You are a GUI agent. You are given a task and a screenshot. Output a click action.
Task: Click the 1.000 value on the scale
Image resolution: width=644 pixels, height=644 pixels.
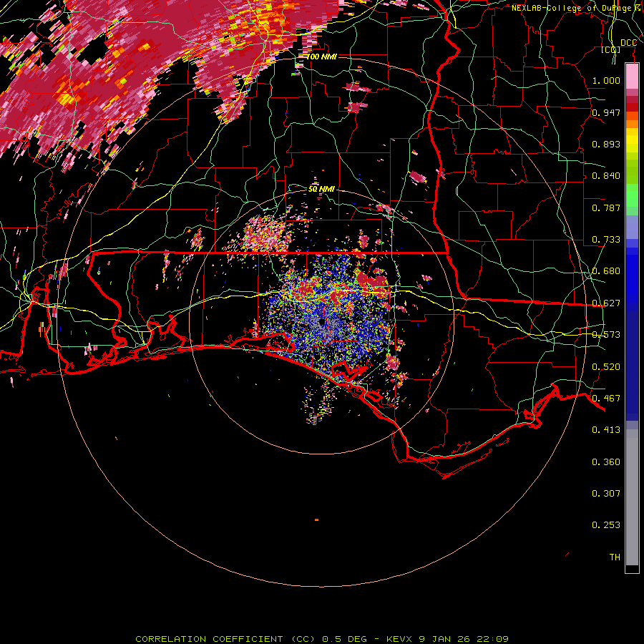pos(606,80)
